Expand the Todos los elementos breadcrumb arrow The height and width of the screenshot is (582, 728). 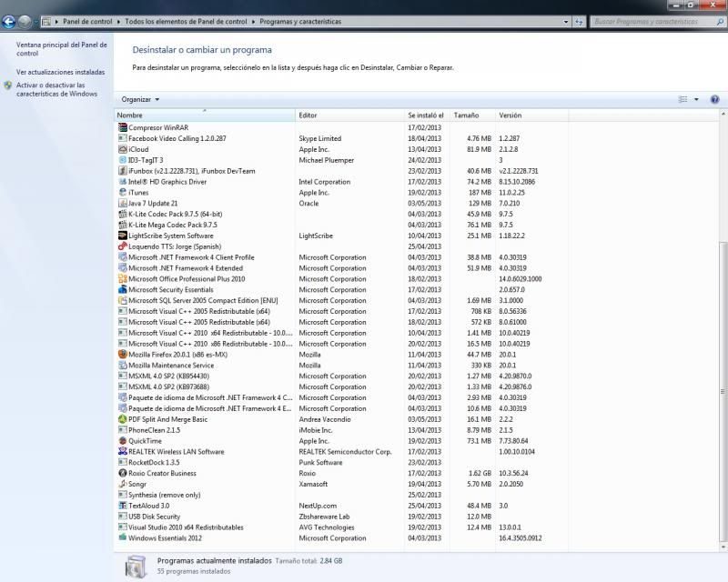[x=254, y=21]
